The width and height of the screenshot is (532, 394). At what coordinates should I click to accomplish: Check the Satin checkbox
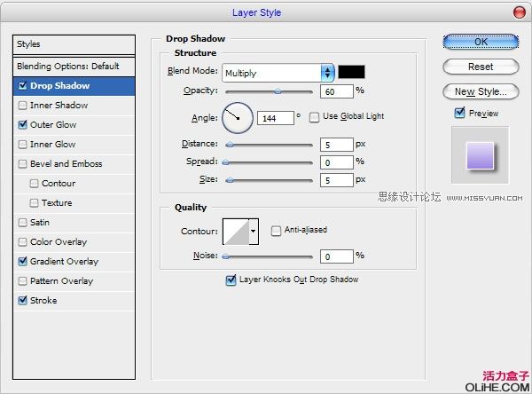(x=23, y=223)
